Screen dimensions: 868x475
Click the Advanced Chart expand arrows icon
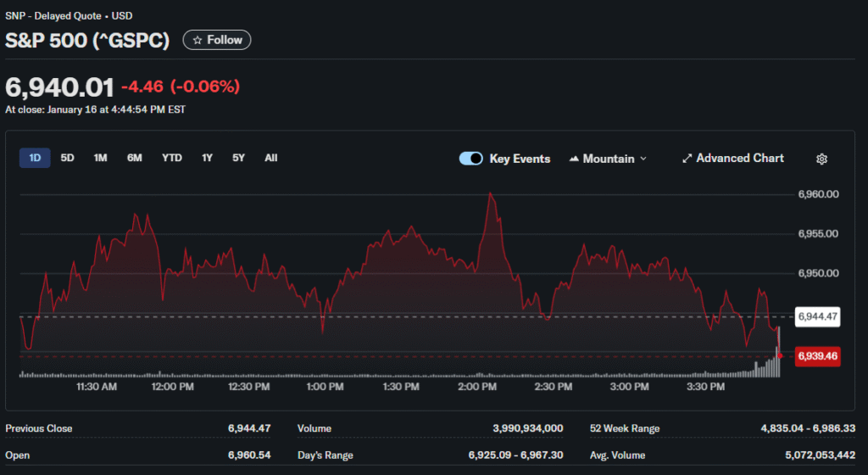click(687, 159)
